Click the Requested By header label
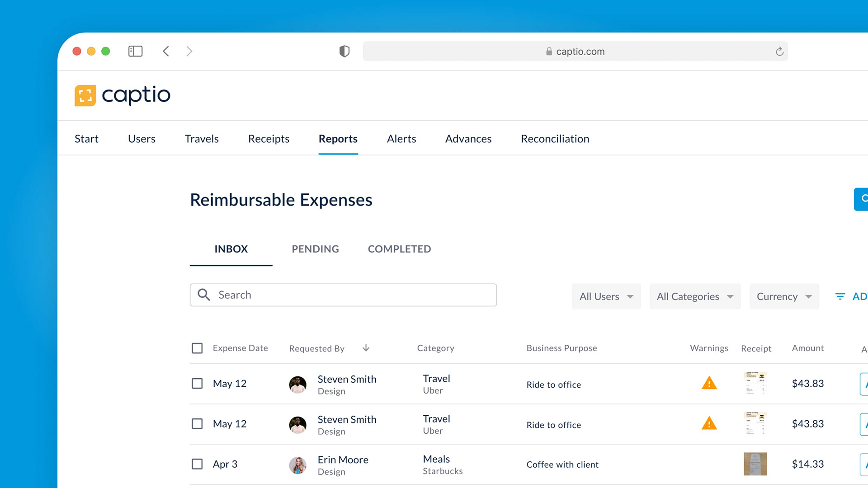This screenshot has width=868, height=488. click(316, 348)
